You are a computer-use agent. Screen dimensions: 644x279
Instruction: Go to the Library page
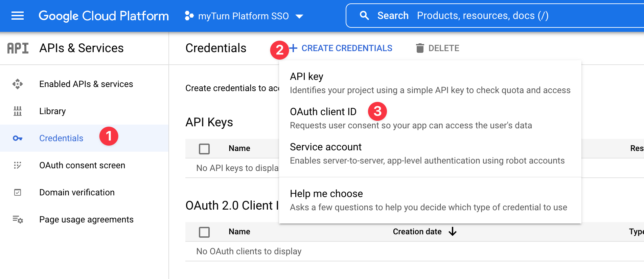point(52,111)
